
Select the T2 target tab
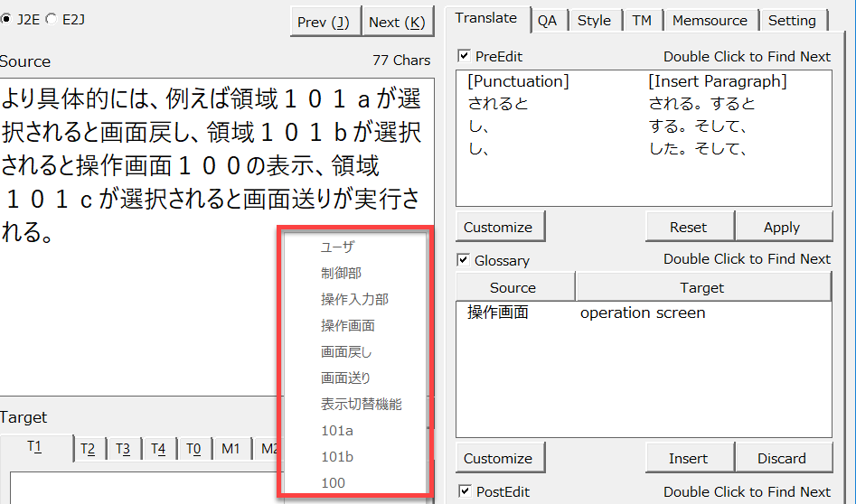pos(88,448)
